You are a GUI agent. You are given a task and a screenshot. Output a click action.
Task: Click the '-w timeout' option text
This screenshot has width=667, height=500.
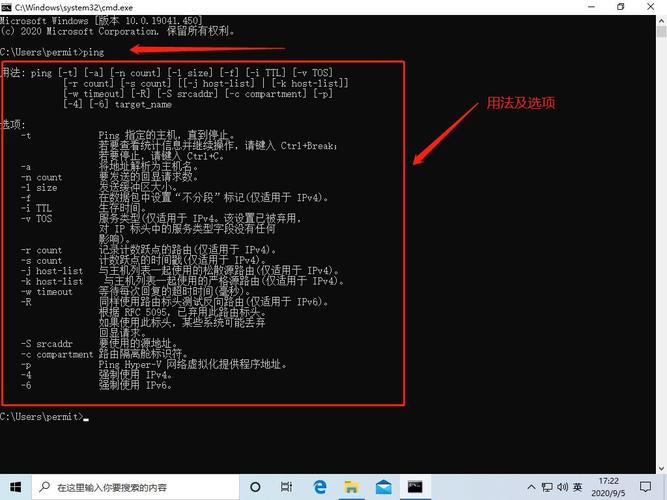[x=47, y=292]
